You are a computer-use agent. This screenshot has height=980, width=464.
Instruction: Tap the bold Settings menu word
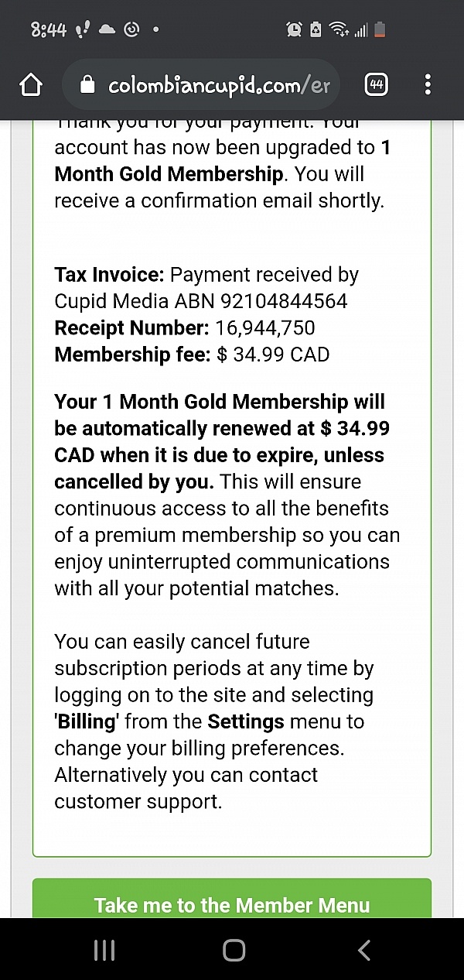tap(246, 721)
